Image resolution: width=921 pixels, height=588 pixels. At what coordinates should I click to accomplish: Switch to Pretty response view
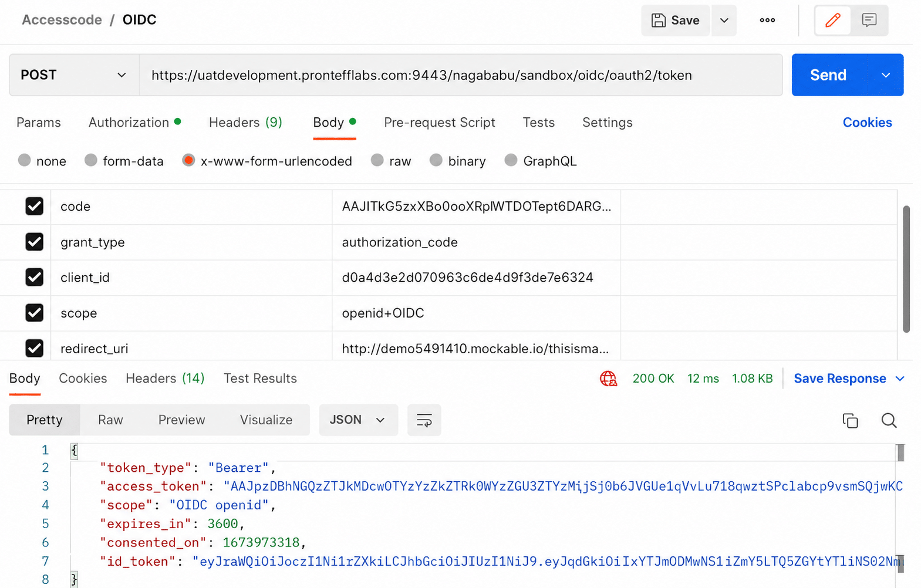[45, 420]
